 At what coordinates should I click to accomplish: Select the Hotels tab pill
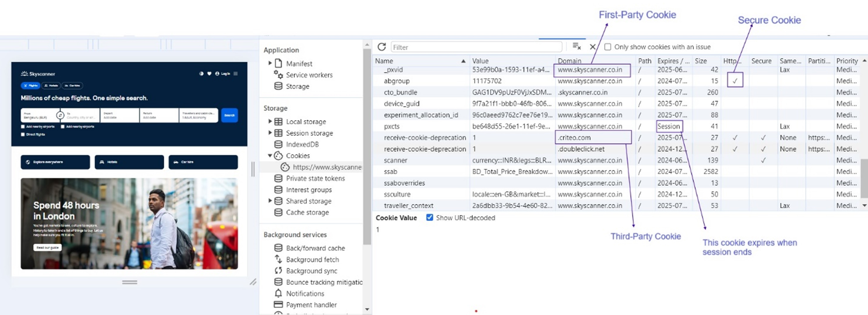tap(51, 86)
